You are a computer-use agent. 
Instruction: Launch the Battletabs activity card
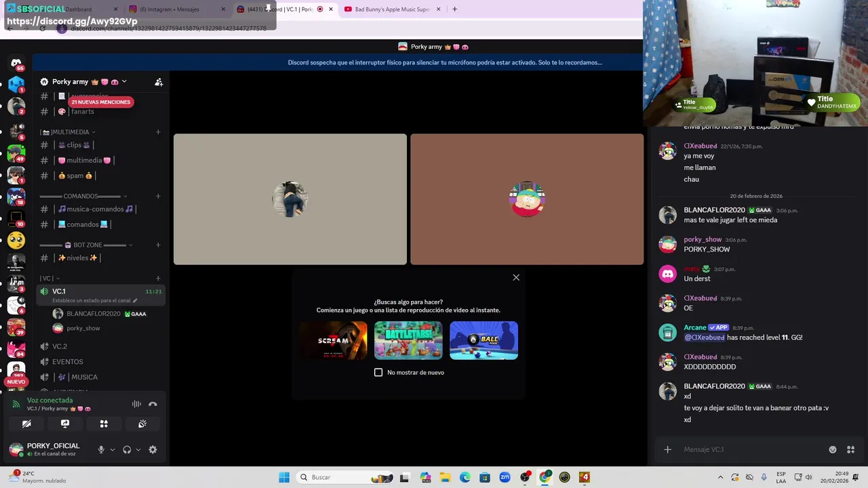pyautogui.click(x=408, y=340)
